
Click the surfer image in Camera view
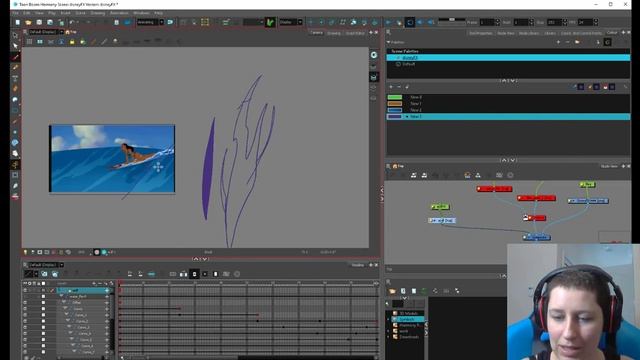(112, 158)
